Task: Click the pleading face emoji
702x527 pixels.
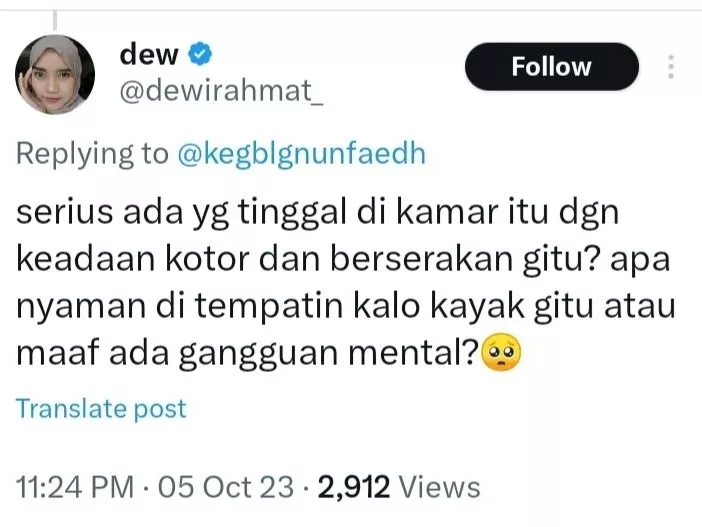Action: [501, 352]
